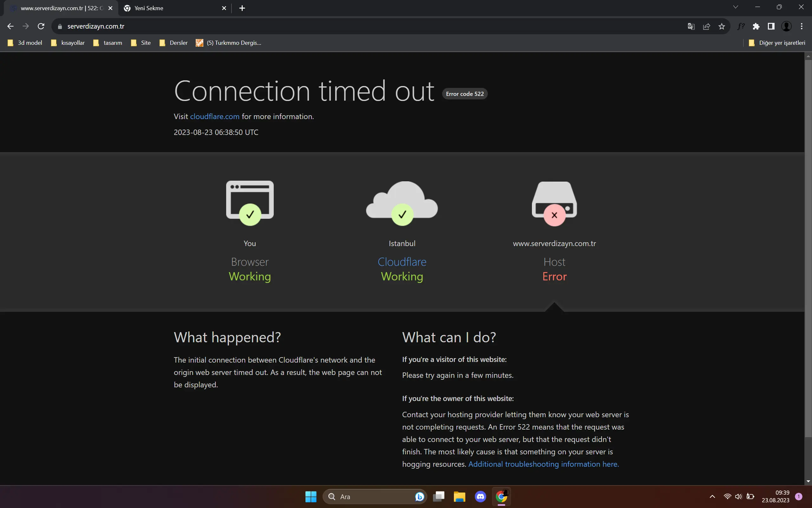Open the Dersler bookmarks folder
The height and width of the screenshot is (508, 812).
click(174, 43)
